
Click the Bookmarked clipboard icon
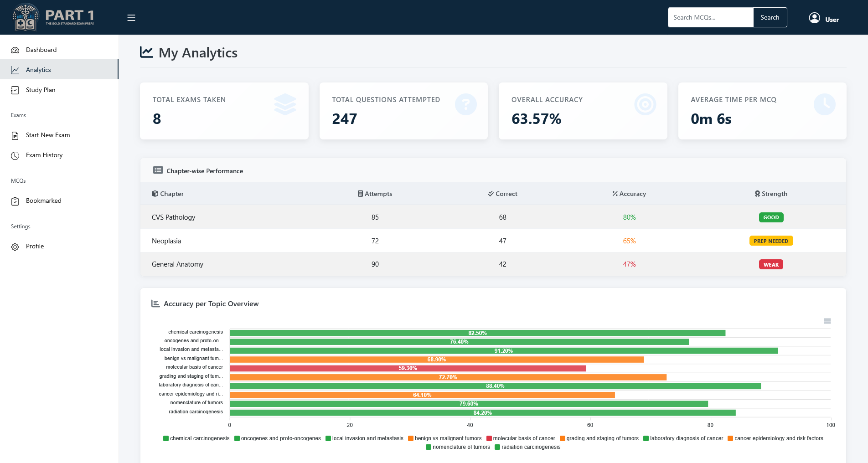[x=15, y=201]
